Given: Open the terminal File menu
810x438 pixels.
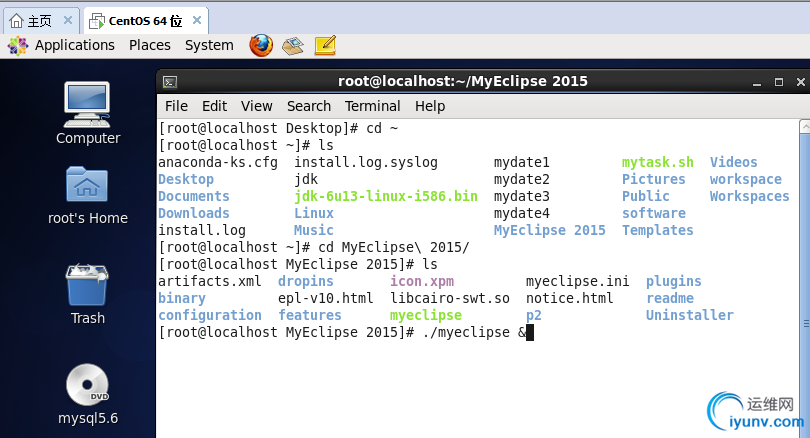Looking at the screenshot, I should pos(176,106).
